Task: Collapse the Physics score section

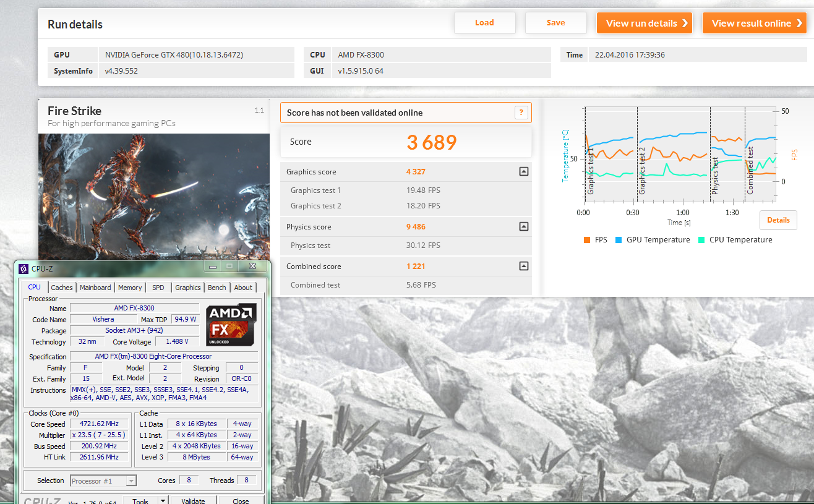Action: coord(524,227)
